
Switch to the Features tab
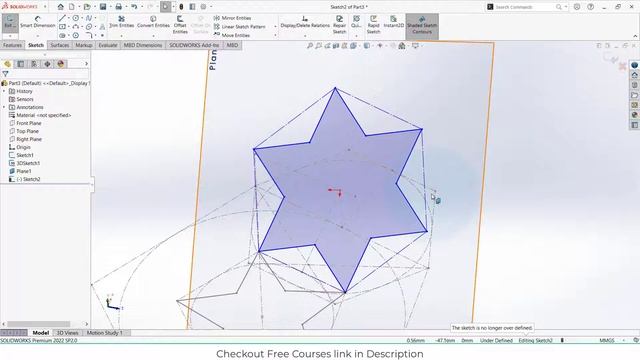point(12,45)
